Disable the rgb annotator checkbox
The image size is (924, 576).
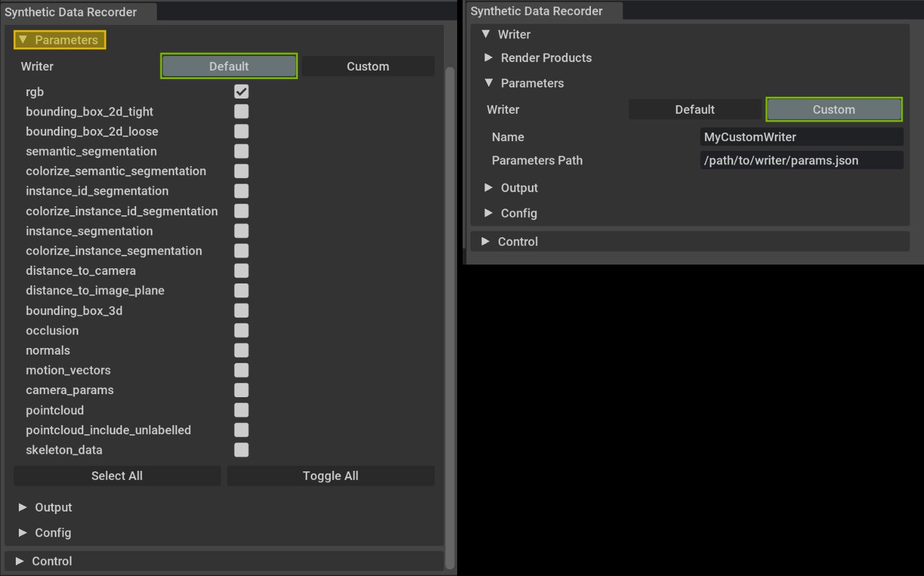pyautogui.click(x=241, y=91)
